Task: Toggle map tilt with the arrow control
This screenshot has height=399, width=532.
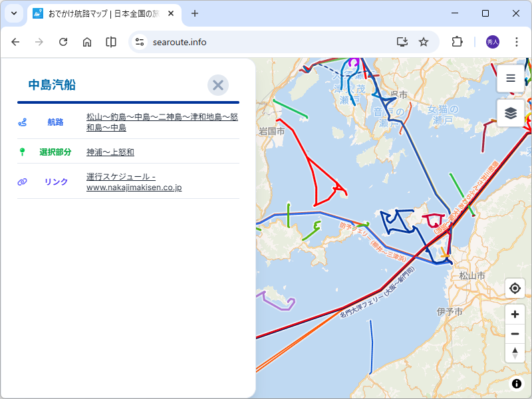Action: coord(515,353)
